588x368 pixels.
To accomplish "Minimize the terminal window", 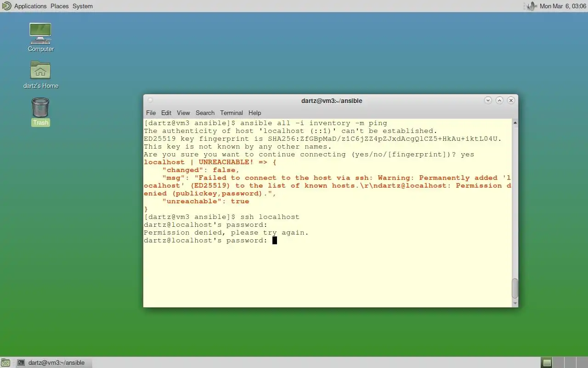I will tap(488, 100).
